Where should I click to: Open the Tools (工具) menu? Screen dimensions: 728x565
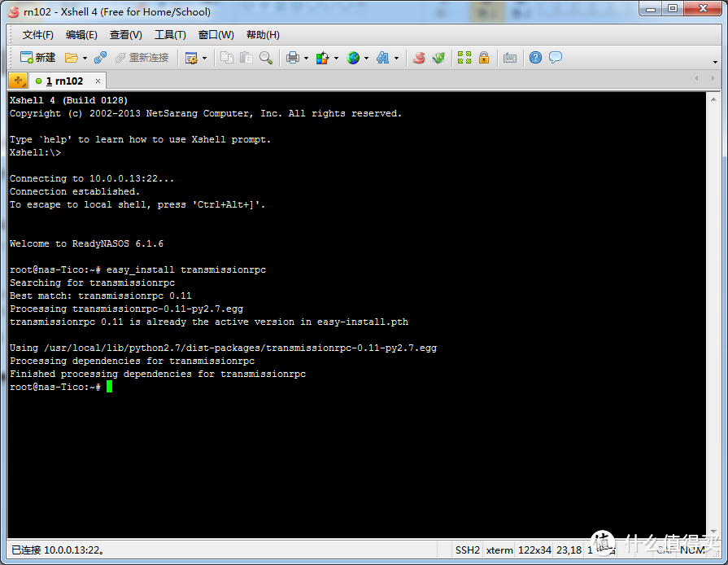(x=170, y=35)
